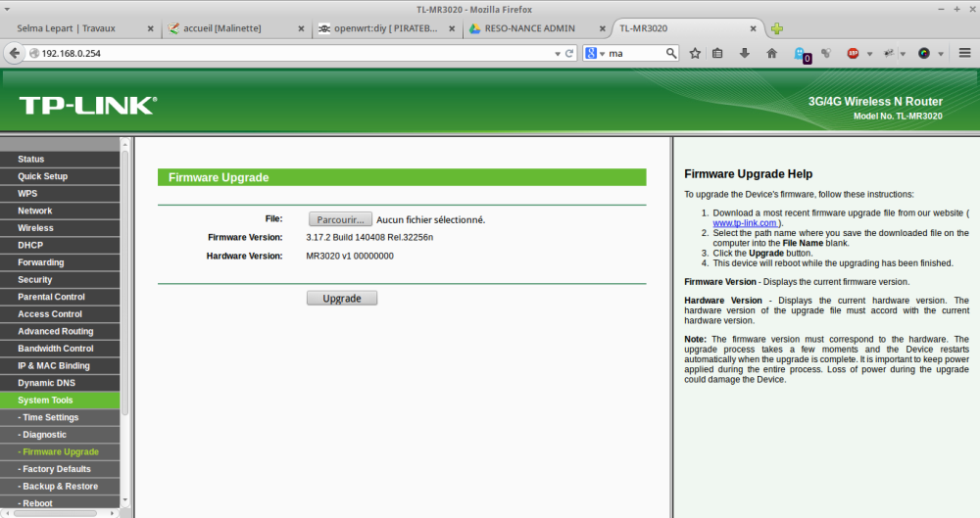The width and height of the screenshot is (980, 518).
Task: Switch to the RESO-NANCE ADMIN tab
Action: click(537, 28)
